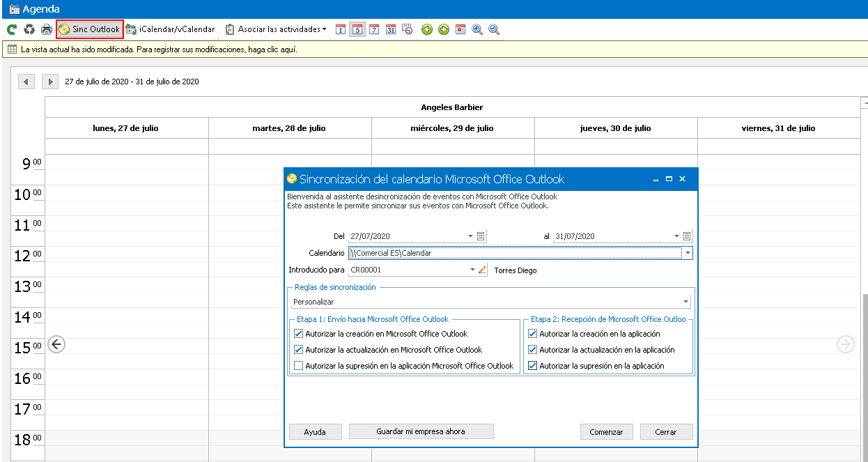Click the zoom out magnifier icon
868x462 pixels.
pyautogui.click(x=494, y=29)
